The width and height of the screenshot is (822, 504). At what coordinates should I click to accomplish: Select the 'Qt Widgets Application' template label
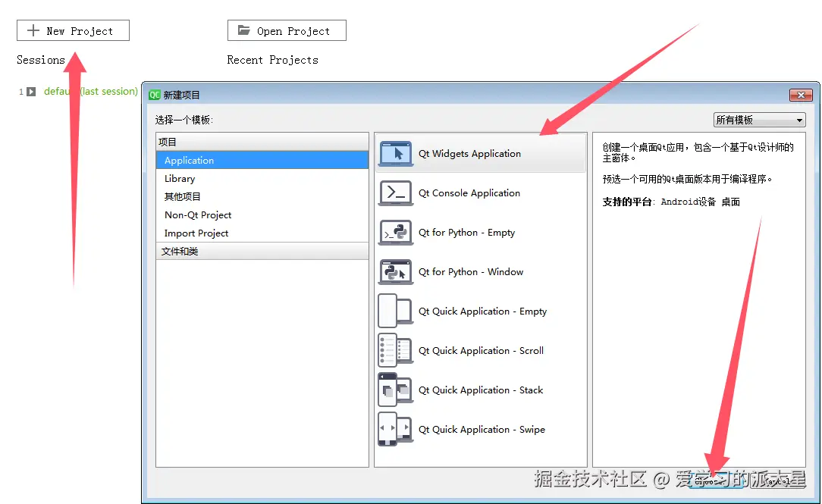pyautogui.click(x=469, y=154)
